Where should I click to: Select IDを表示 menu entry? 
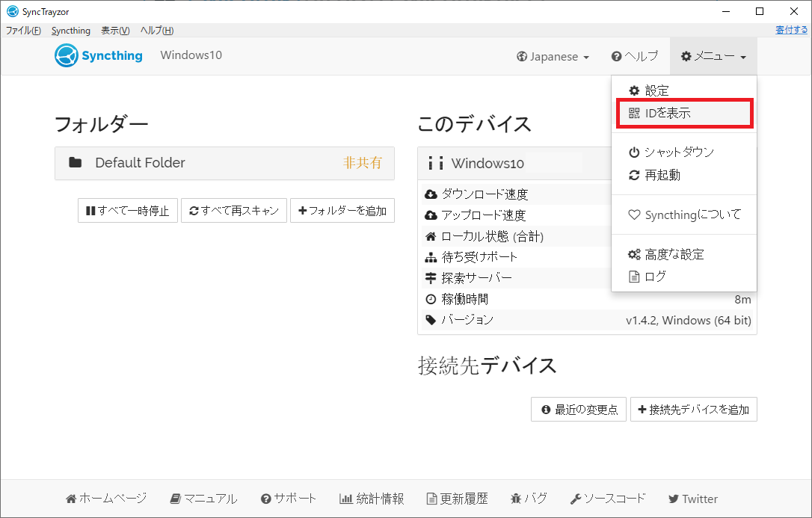684,114
